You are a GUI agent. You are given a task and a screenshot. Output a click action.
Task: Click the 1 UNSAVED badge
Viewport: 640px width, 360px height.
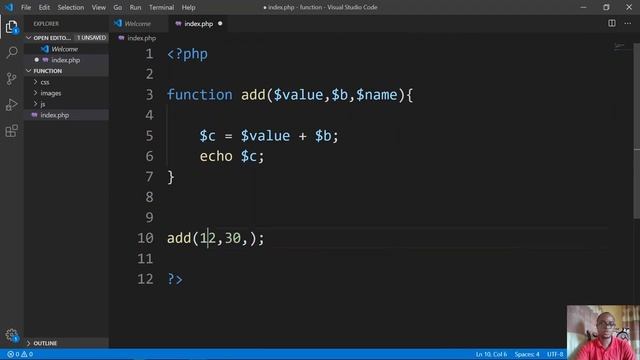[91, 38]
